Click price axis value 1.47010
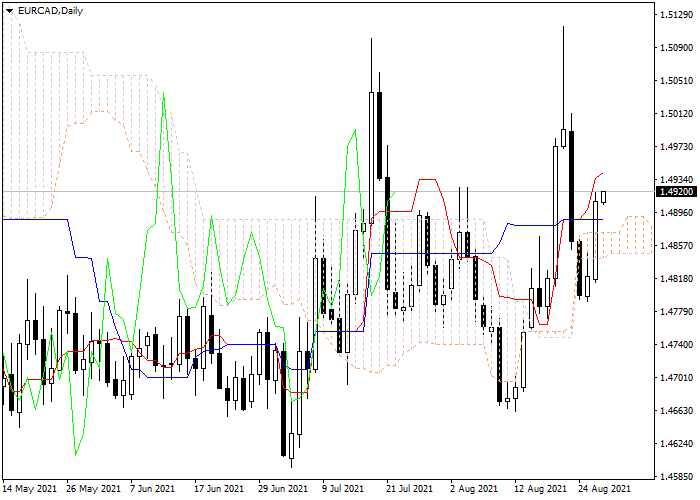 (x=676, y=378)
